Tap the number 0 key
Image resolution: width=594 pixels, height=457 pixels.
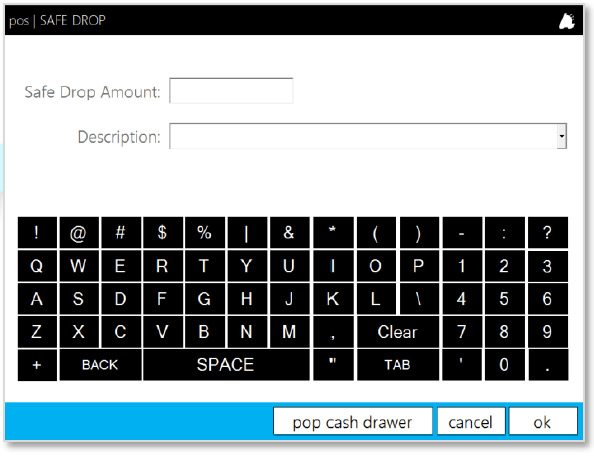click(504, 365)
